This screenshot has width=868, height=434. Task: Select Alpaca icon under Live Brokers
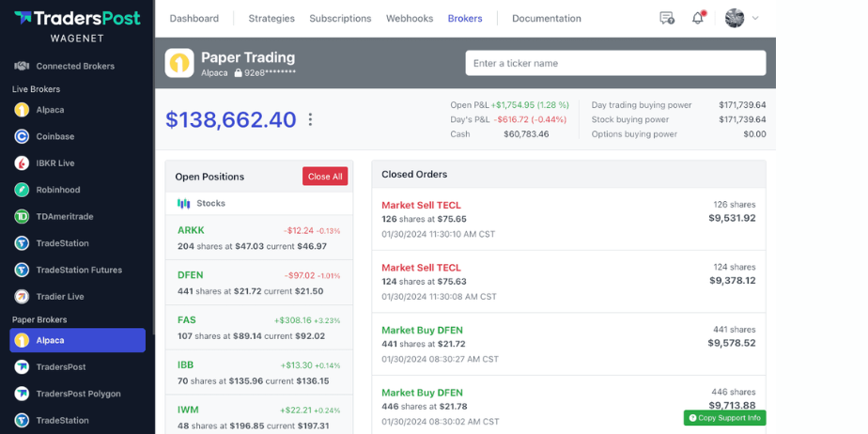point(22,110)
